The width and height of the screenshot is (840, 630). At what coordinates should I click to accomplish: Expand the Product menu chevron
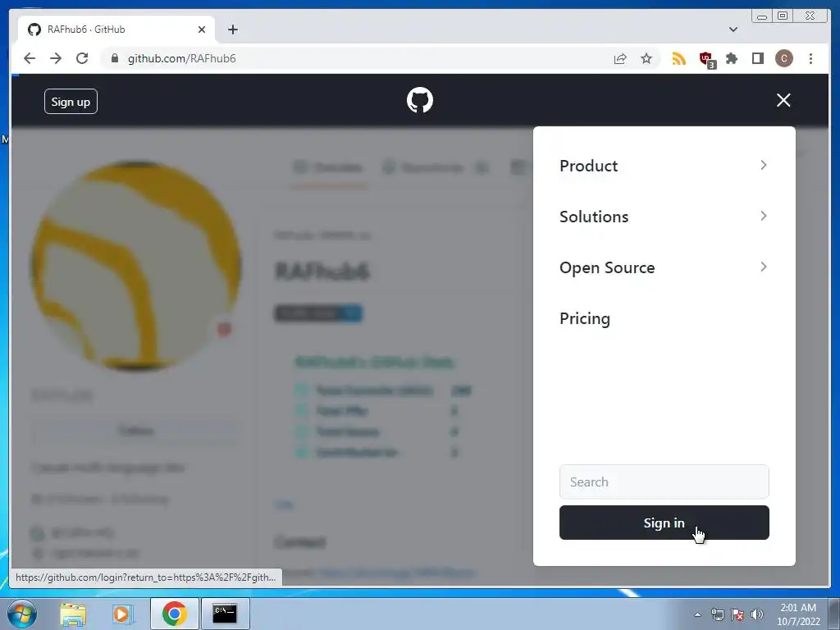[x=764, y=165]
